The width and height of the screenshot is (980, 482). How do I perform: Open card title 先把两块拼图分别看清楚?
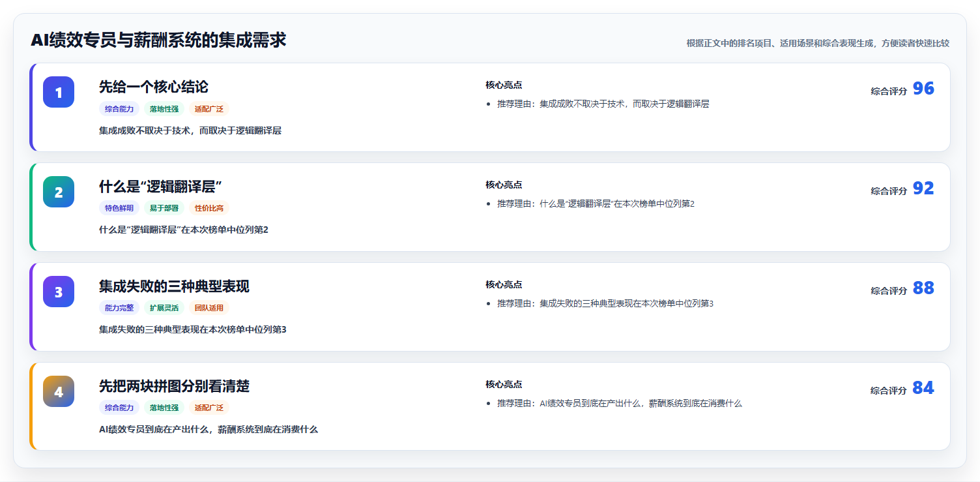tap(174, 386)
